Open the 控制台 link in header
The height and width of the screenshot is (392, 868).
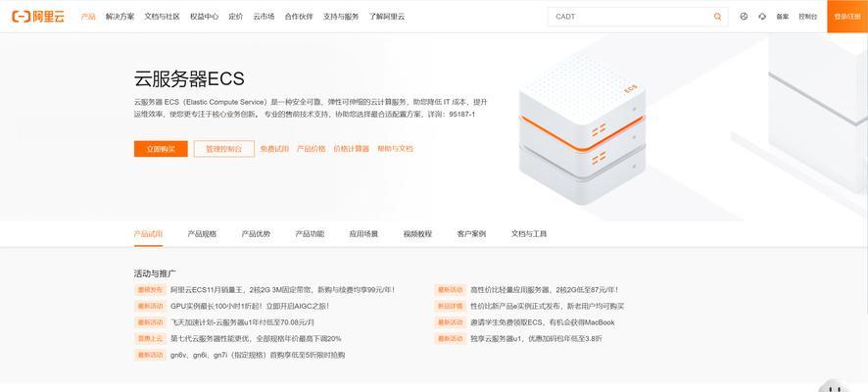[807, 17]
